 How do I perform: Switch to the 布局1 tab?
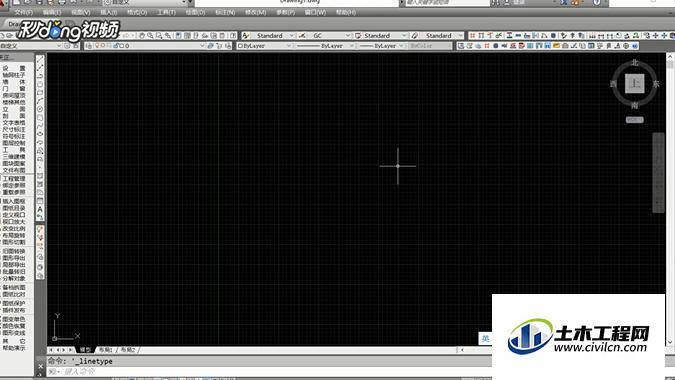106,350
